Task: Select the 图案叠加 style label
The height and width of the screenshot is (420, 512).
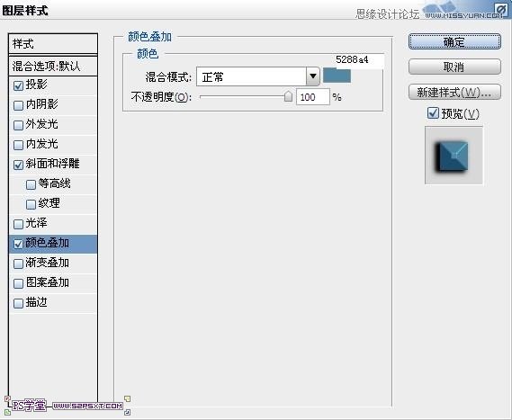Action: 48,282
